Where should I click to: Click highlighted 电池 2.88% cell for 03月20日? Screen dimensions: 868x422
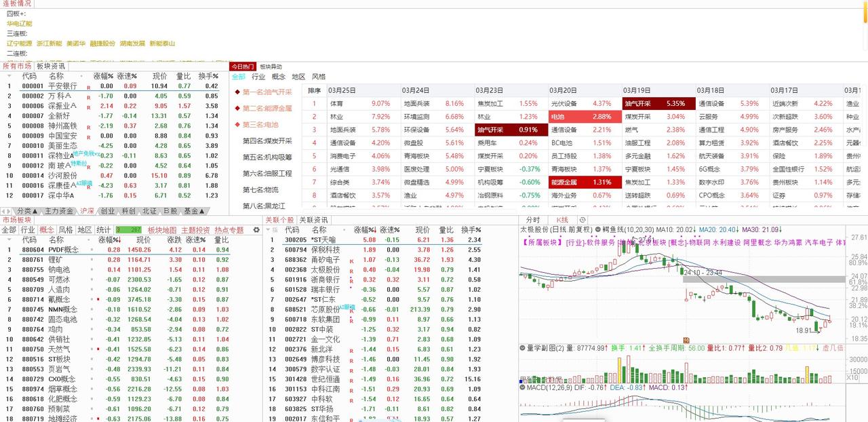coord(585,117)
